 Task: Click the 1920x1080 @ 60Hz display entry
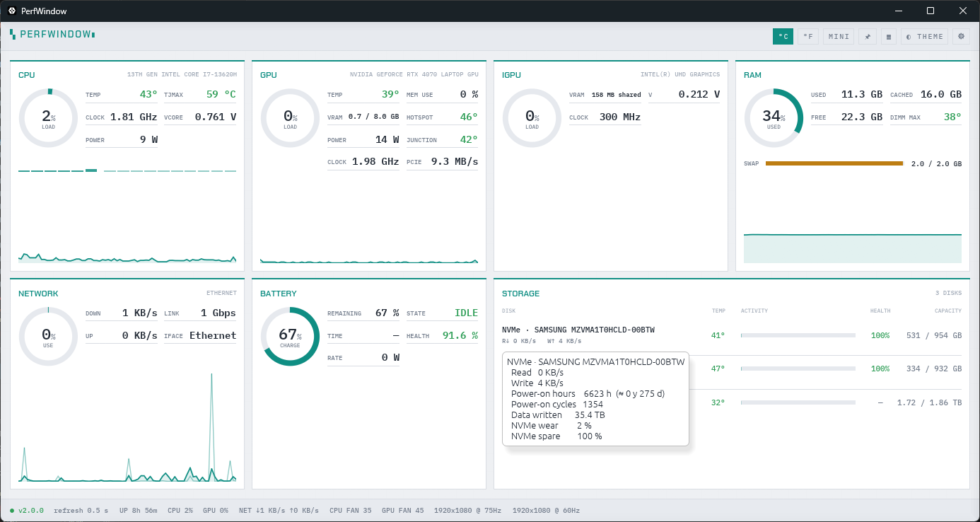(546, 510)
